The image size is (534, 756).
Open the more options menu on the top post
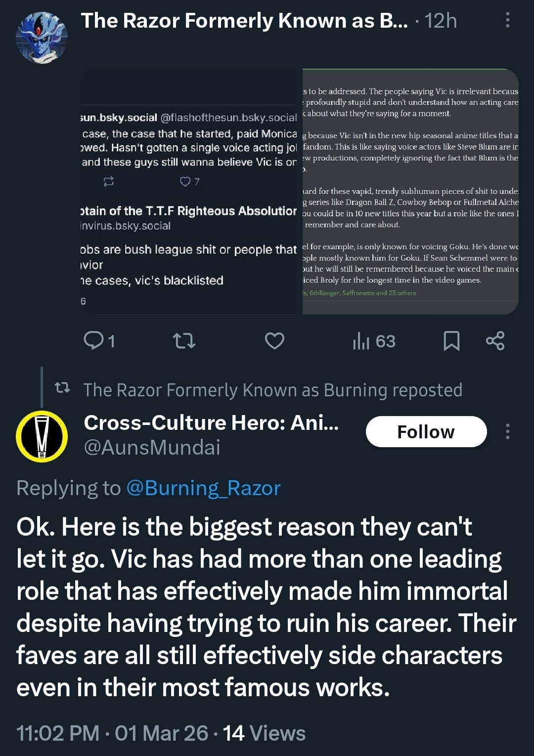pyautogui.click(x=507, y=20)
